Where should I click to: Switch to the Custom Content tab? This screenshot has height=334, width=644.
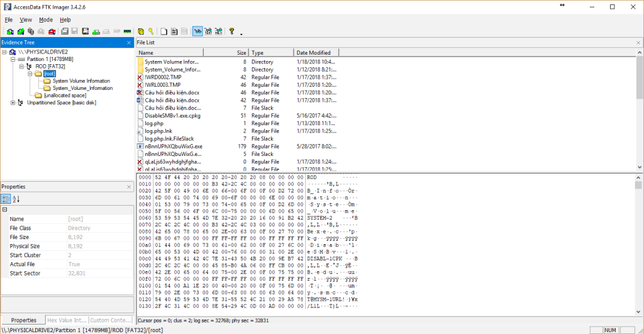(111, 320)
